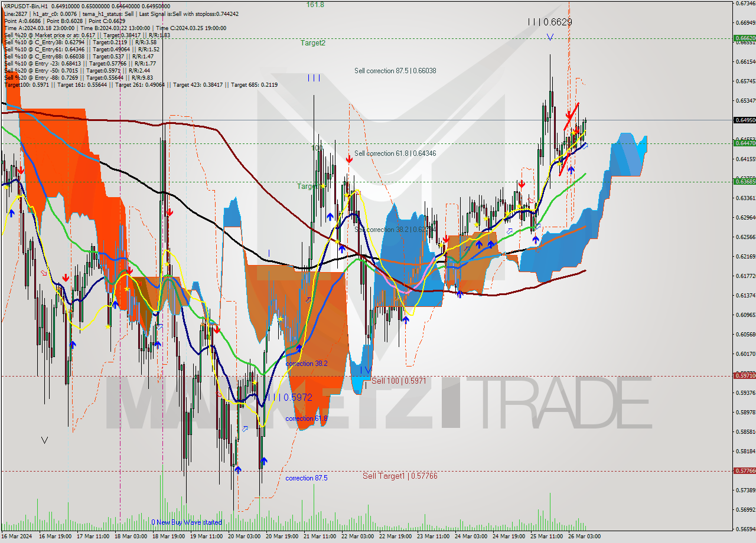Click the black current price tag 0.64950
The image size is (756, 543).
coord(744,120)
